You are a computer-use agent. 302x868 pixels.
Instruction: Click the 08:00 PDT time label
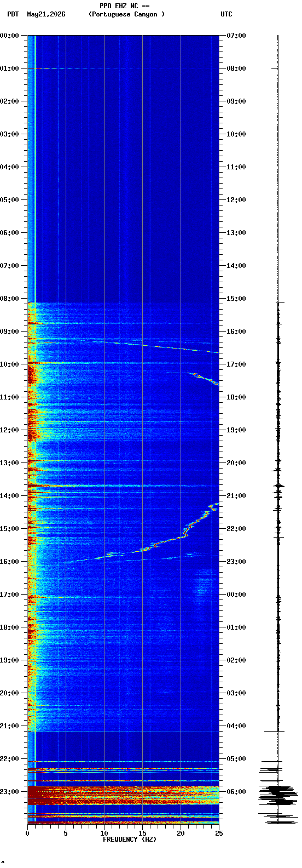[10, 299]
